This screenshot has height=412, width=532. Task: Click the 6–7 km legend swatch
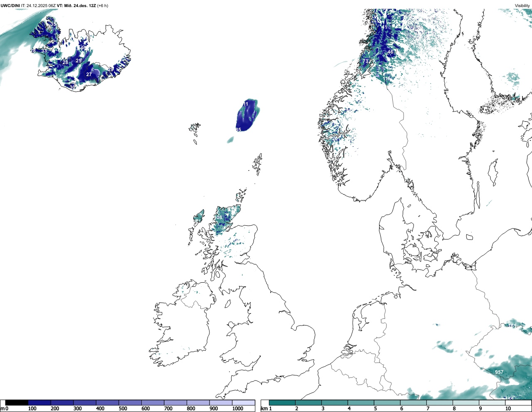pos(414,402)
